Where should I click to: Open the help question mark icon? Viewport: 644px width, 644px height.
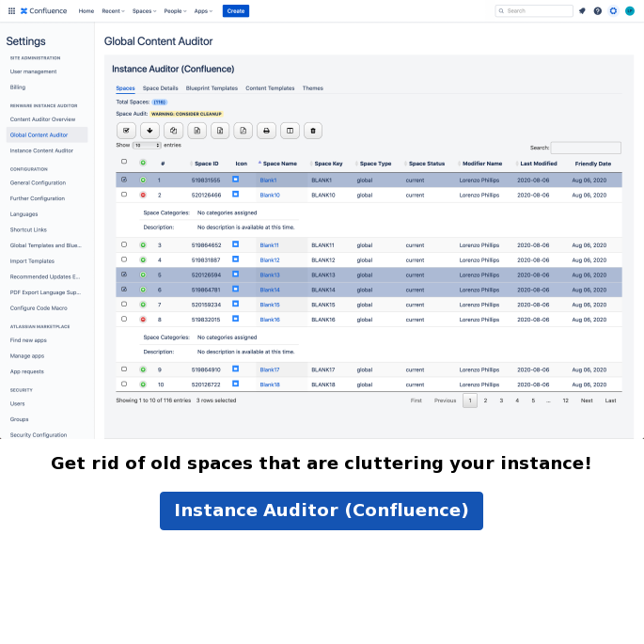point(597,11)
